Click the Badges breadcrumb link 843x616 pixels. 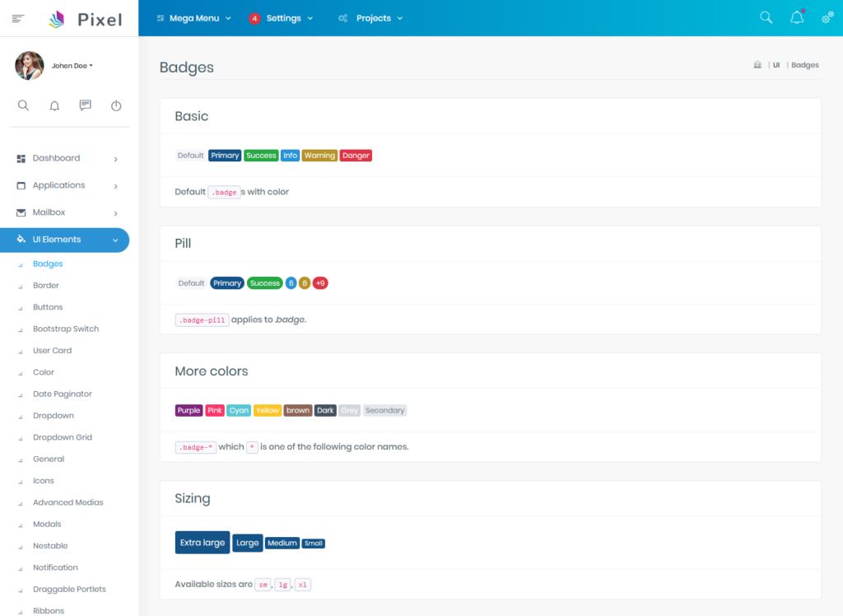tap(805, 65)
